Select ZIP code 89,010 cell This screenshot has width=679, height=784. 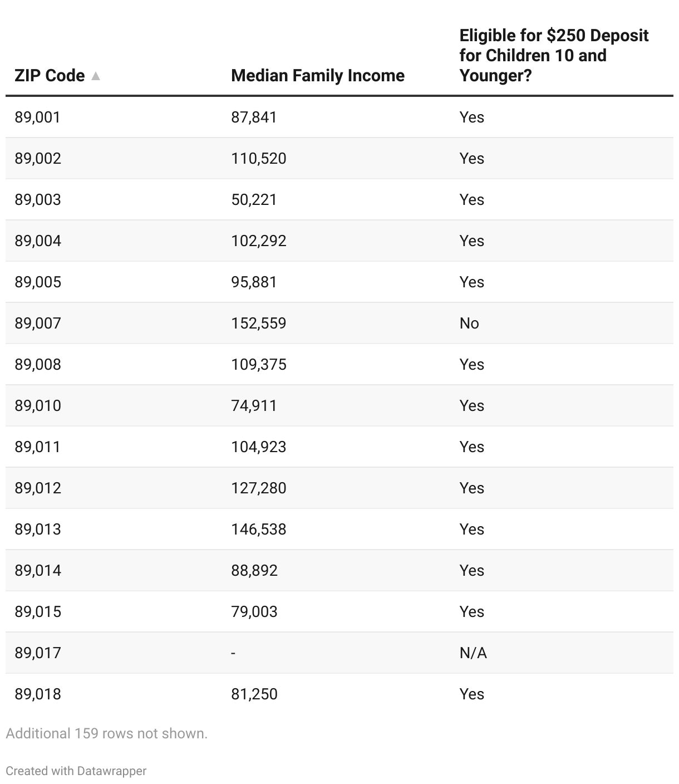pyautogui.click(x=38, y=406)
